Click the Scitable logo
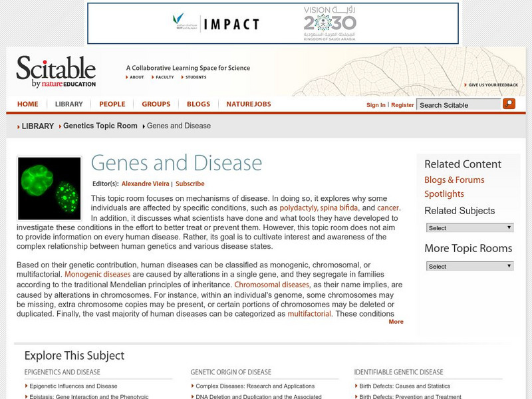Image resolution: width=532 pixels, height=399 pixels. tap(57, 71)
